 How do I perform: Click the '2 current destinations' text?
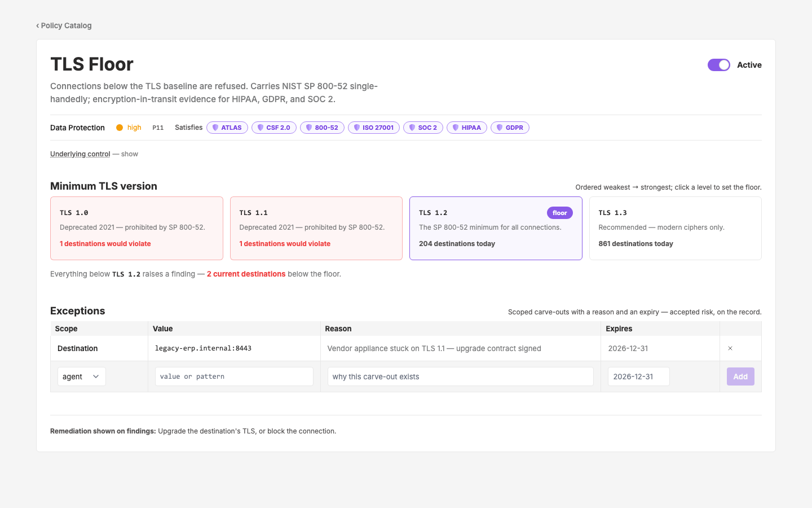pyautogui.click(x=246, y=274)
